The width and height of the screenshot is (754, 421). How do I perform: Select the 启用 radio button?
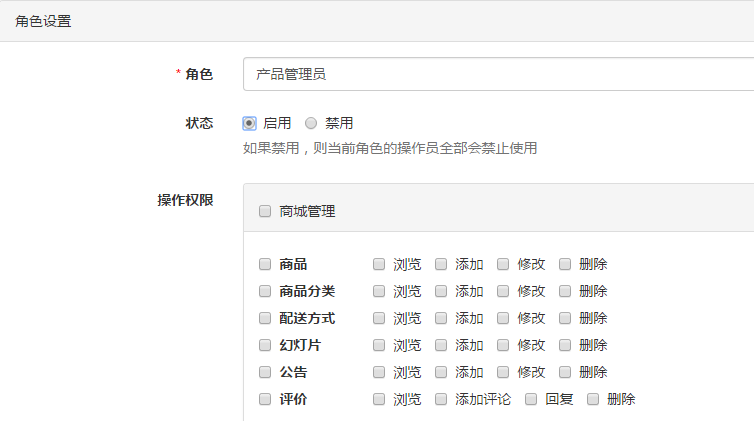pyautogui.click(x=250, y=123)
